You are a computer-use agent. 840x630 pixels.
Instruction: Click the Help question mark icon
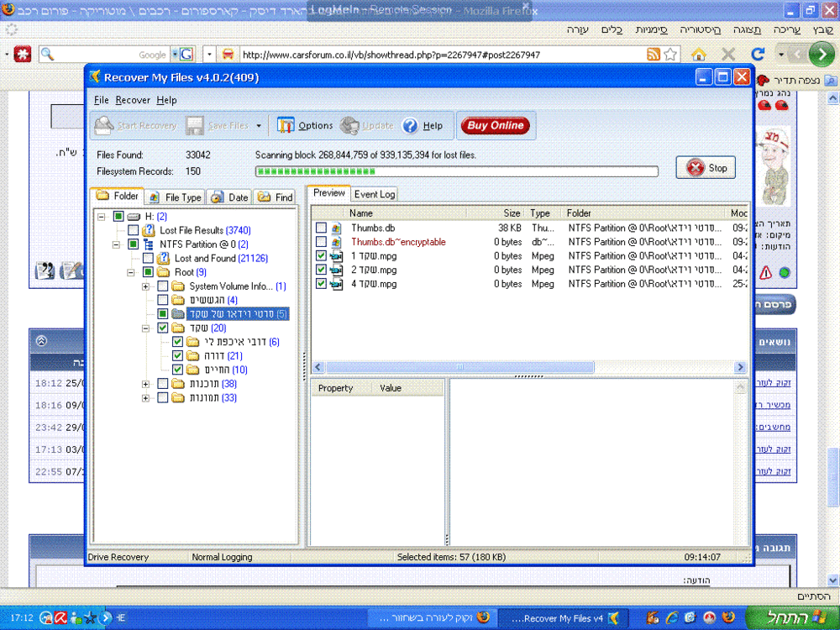(x=411, y=125)
